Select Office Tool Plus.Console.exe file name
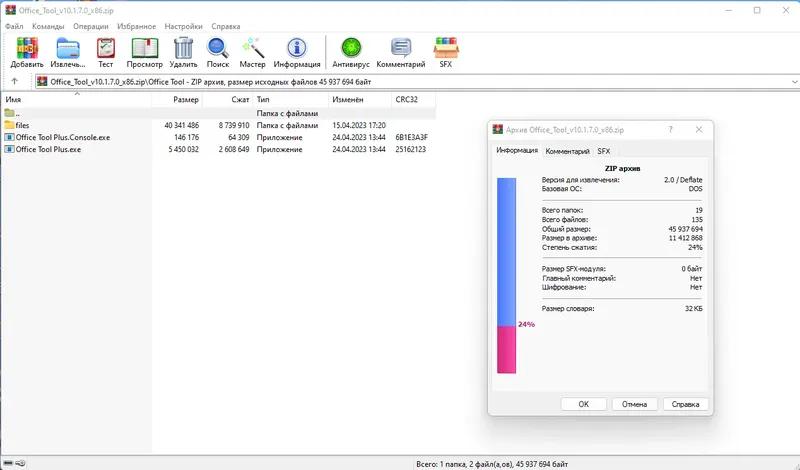 pos(63,137)
